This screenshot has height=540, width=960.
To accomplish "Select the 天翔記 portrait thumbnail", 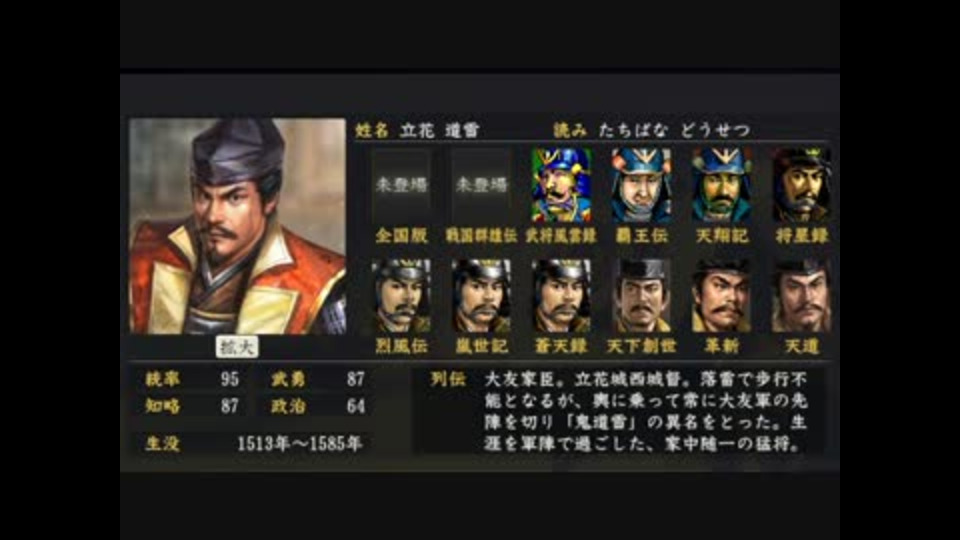I will (721, 185).
